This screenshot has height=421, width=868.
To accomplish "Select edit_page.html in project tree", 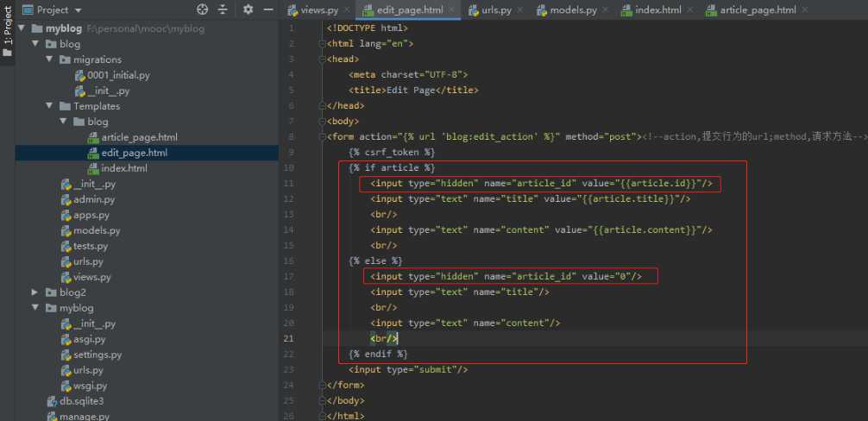I will [x=135, y=153].
